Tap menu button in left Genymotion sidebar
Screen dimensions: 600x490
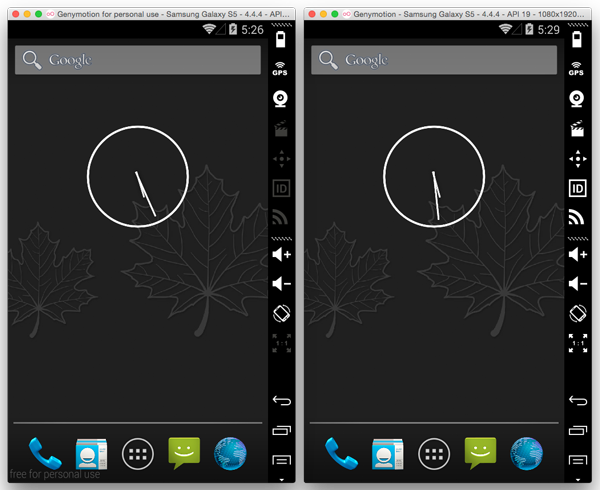[282, 459]
